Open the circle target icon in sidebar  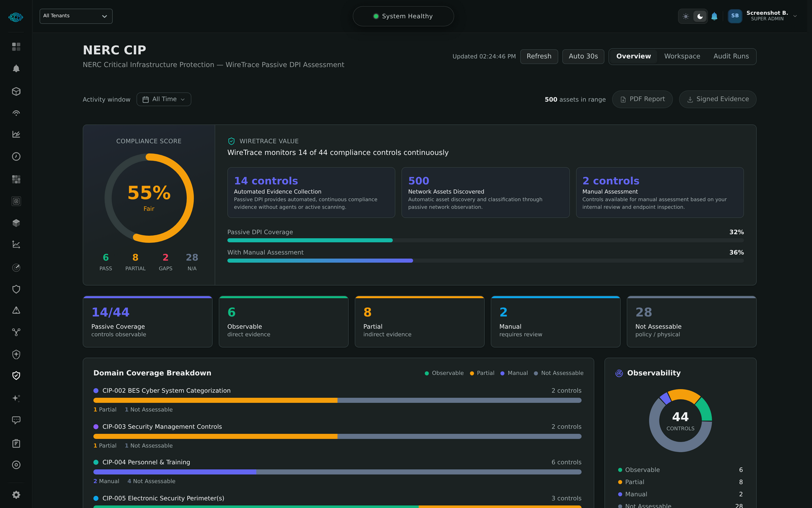(16, 465)
